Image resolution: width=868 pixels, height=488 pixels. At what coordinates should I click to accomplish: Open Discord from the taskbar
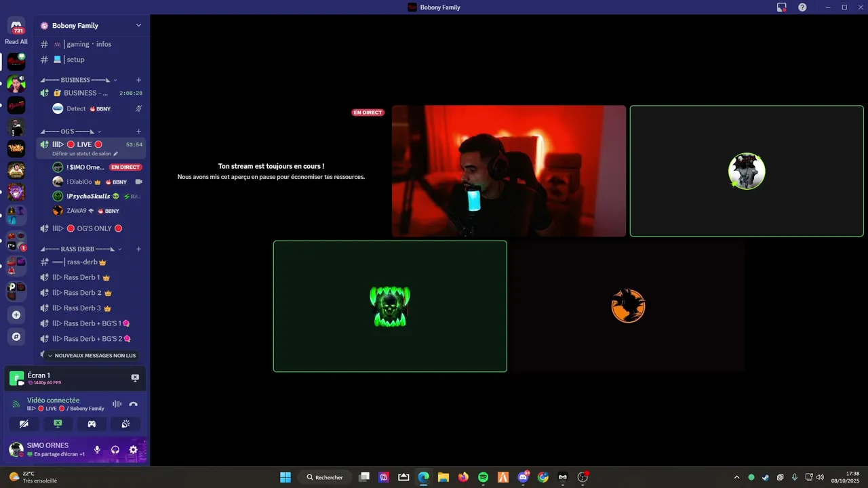pos(523,477)
